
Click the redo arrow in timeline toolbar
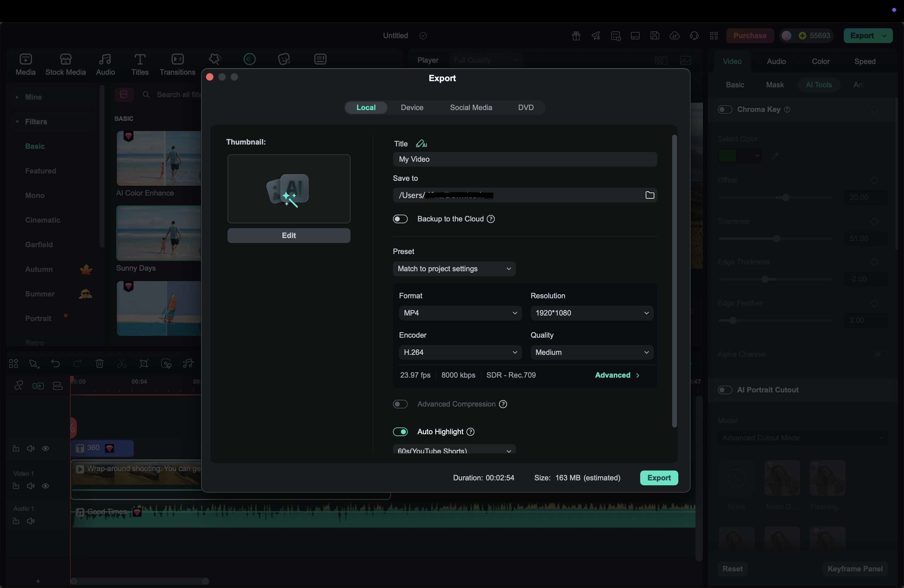coord(77,364)
